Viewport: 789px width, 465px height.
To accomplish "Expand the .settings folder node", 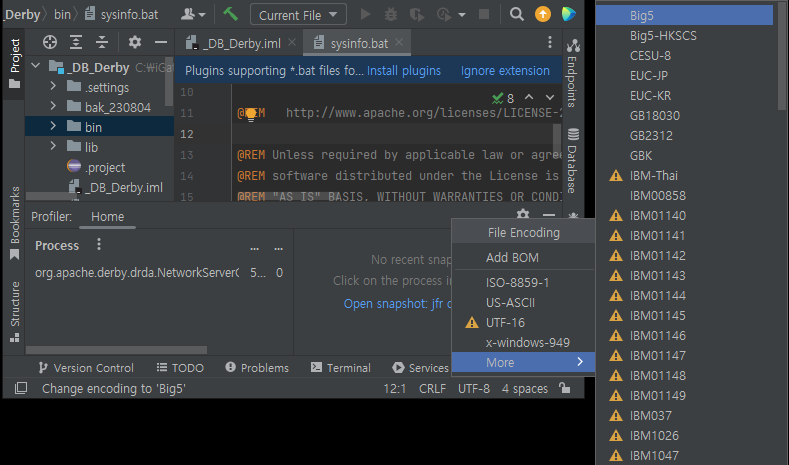I will [54, 87].
